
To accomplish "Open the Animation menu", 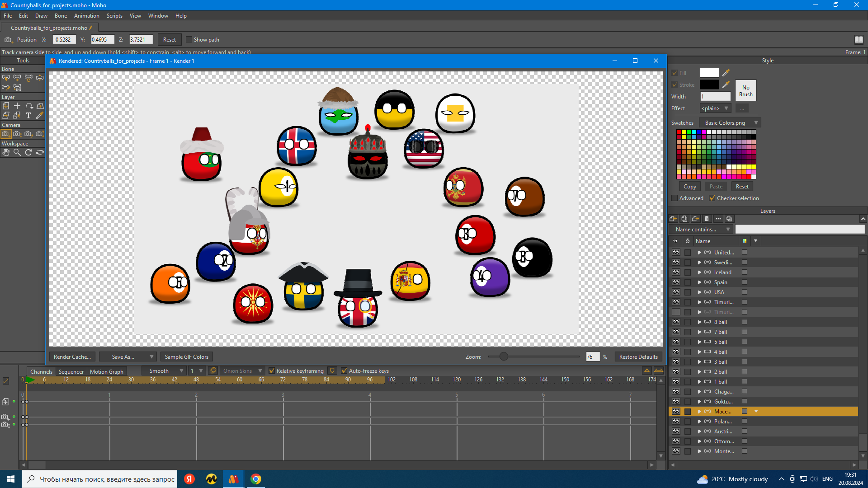I will [x=86, y=15].
